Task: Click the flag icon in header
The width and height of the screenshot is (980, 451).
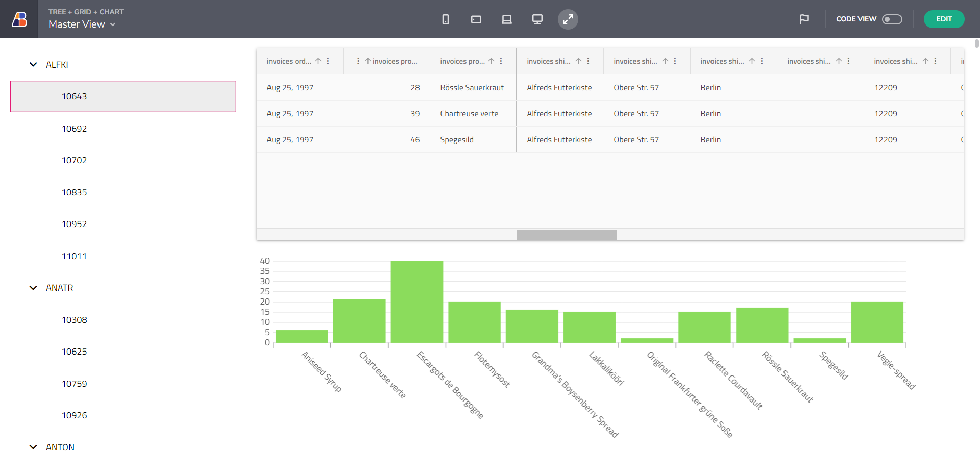Action: (804, 19)
